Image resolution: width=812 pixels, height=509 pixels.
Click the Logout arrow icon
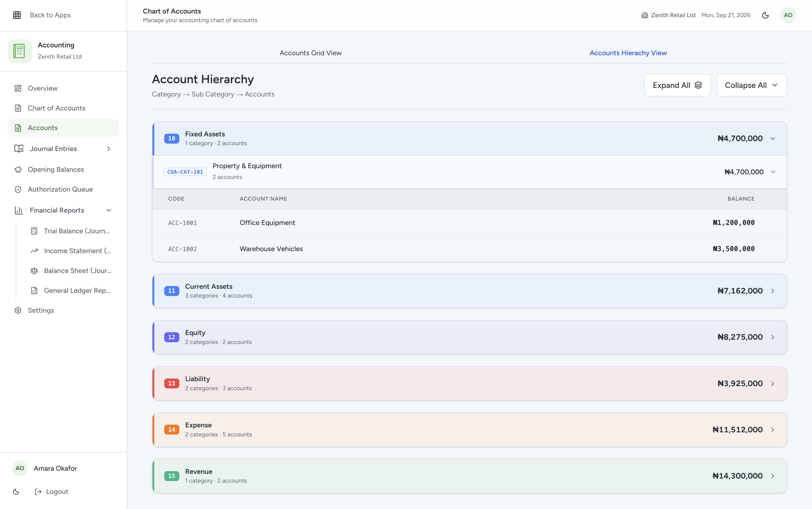click(x=38, y=492)
